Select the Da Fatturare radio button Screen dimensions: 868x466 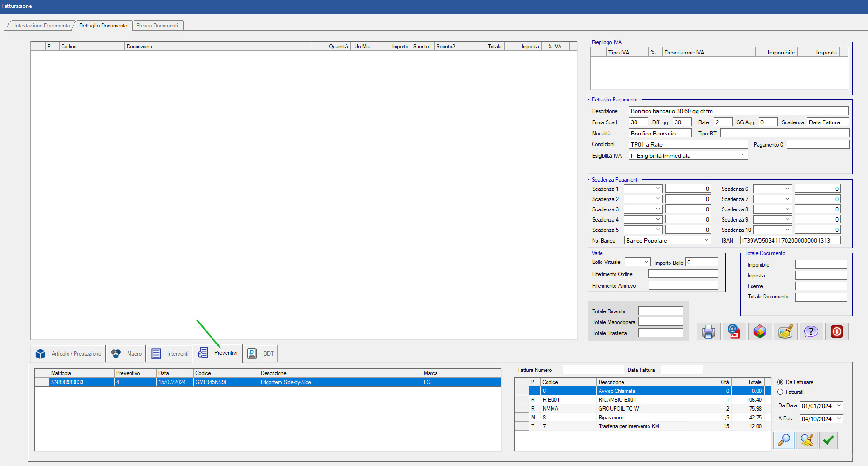(780, 382)
